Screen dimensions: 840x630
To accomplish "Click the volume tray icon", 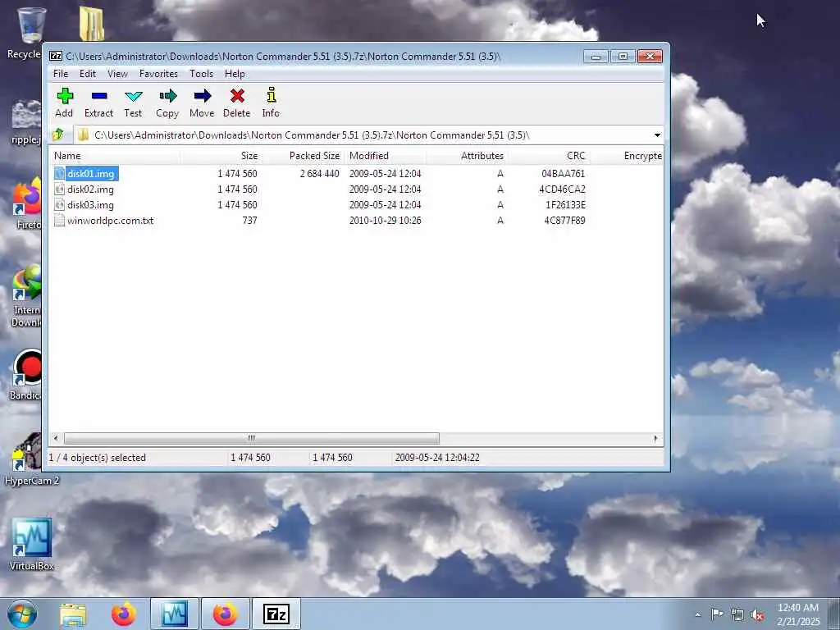I will tap(757, 614).
